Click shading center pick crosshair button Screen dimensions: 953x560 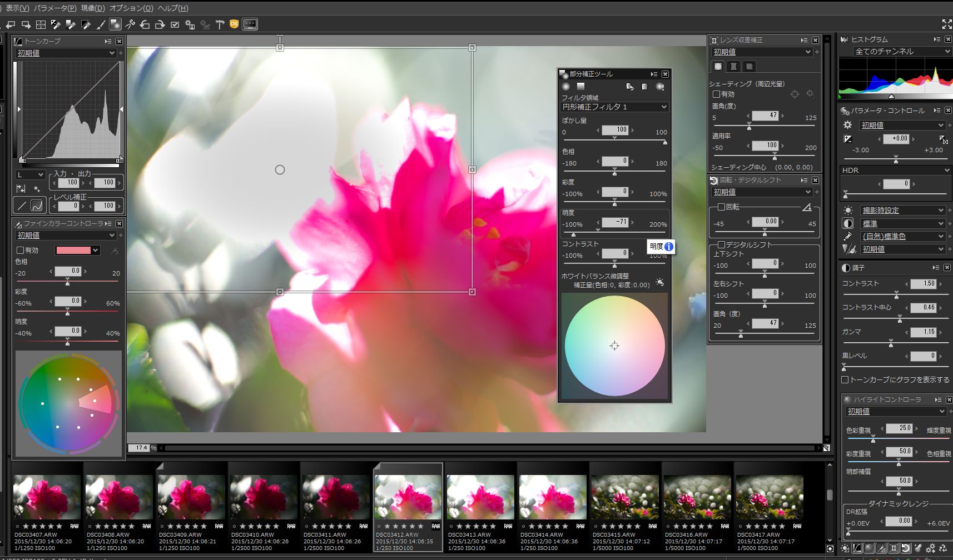(x=795, y=94)
